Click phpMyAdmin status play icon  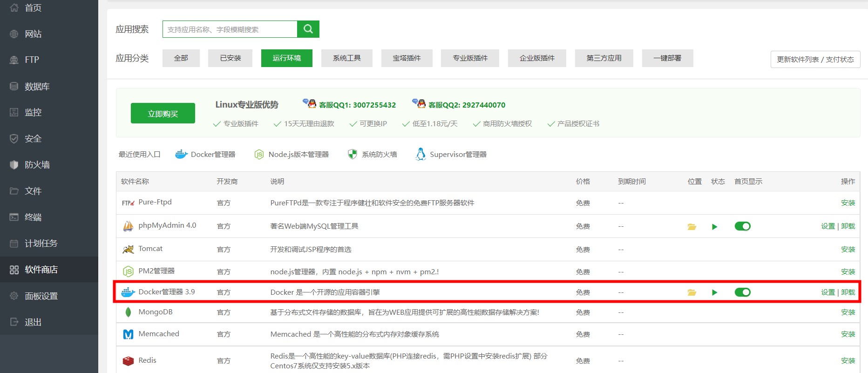[715, 227]
